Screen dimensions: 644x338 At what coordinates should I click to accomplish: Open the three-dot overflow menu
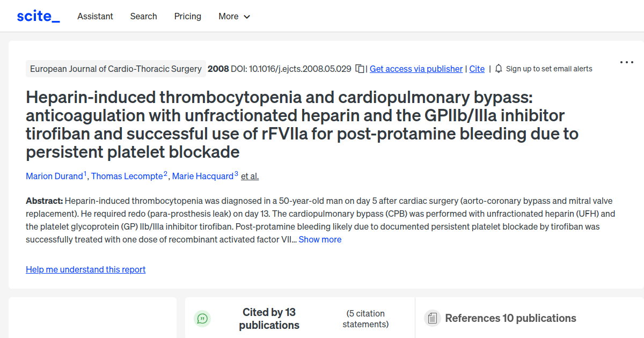626,62
